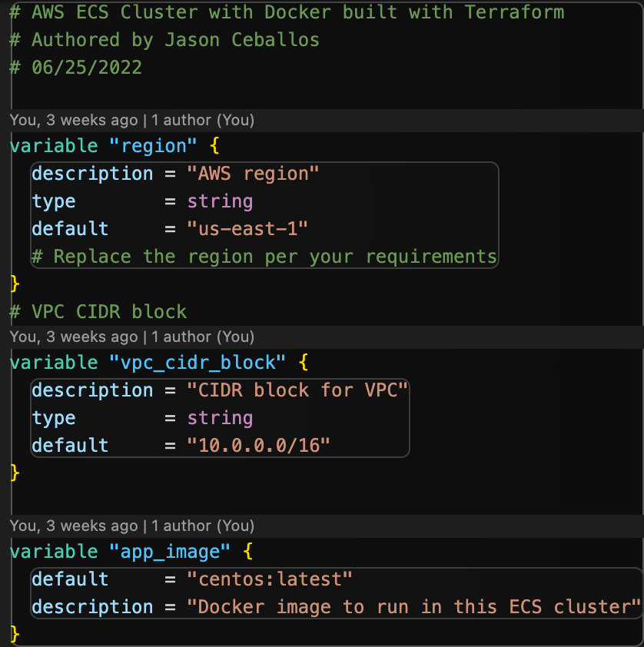Click the variable name "region"
The width and height of the screenshot is (644, 647).
click(x=153, y=146)
